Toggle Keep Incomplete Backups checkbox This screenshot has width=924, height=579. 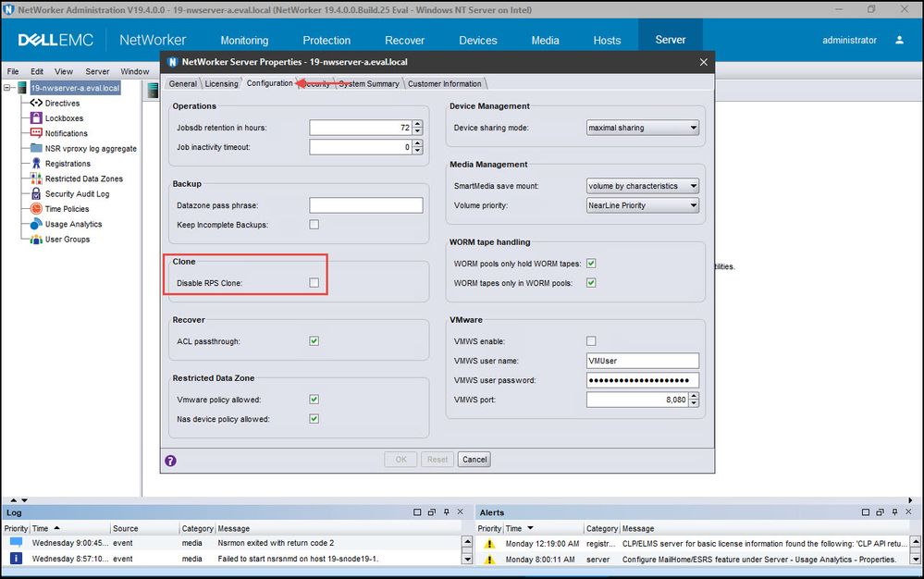[x=314, y=225]
